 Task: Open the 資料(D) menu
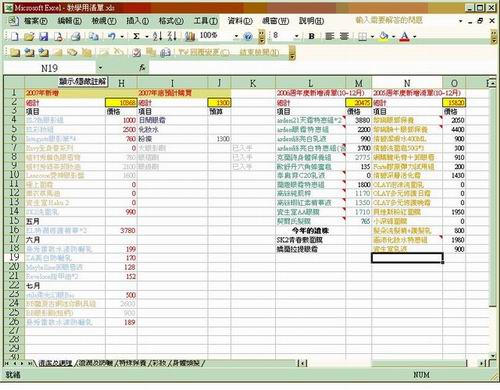(240, 21)
